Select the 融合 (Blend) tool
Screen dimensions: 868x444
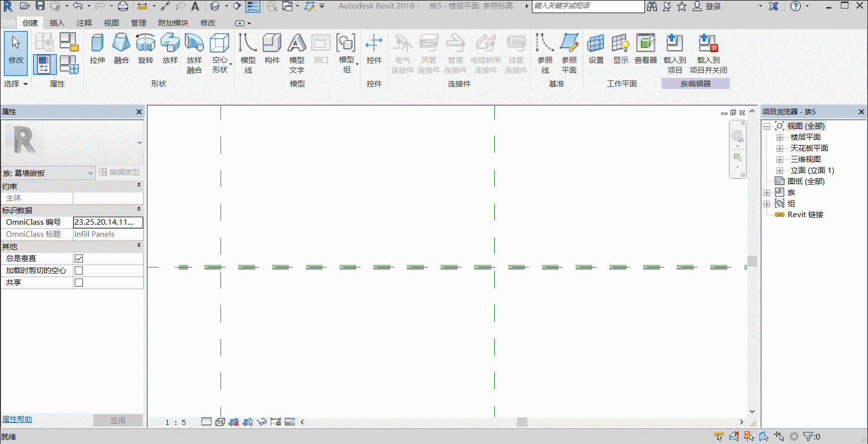(x=121, y=48)
